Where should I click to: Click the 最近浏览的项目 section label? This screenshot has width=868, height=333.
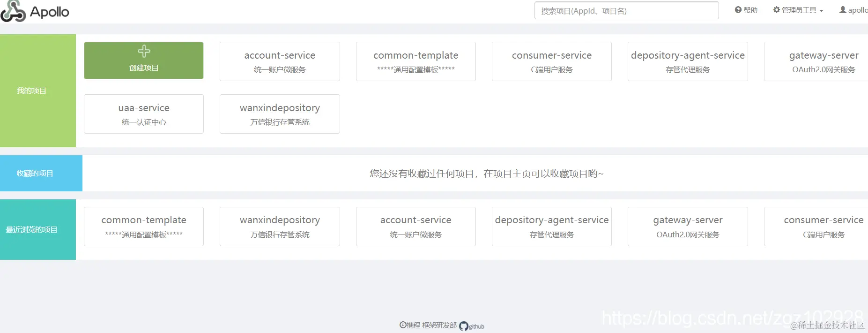(x=31, y=229)
